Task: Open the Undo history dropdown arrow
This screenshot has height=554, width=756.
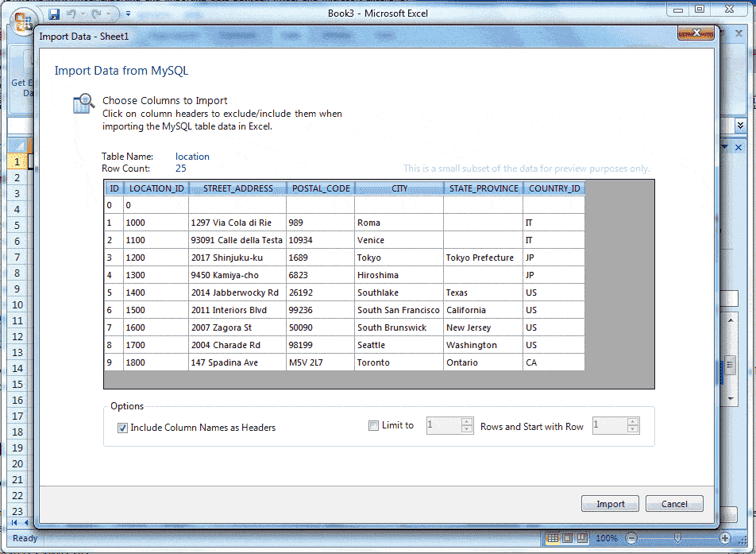Action: [x=82, y=14]
